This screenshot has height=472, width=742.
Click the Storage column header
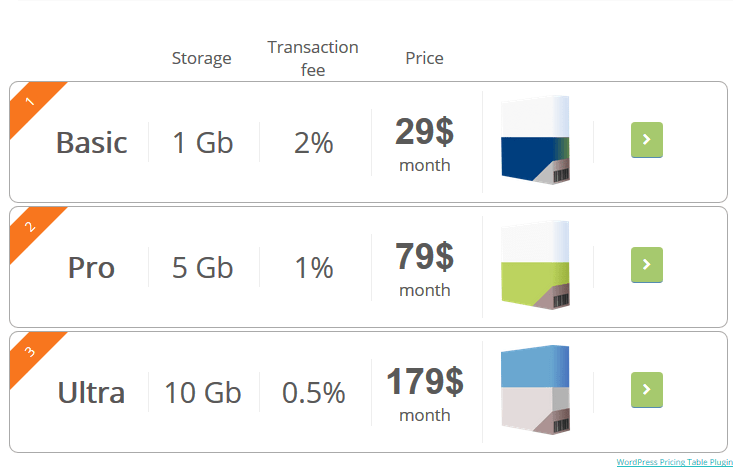[x=201, y=58]
